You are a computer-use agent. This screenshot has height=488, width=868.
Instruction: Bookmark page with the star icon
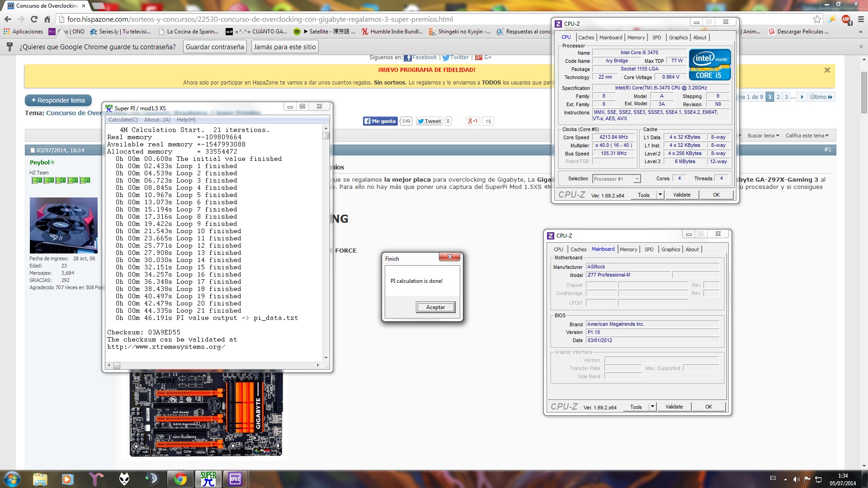(x=817, y=19)
